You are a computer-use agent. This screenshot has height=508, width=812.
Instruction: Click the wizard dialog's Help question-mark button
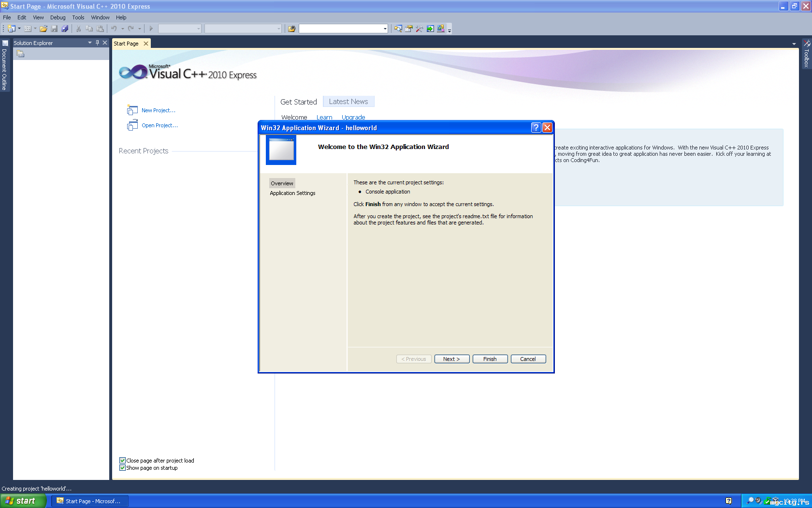(536, 127)
